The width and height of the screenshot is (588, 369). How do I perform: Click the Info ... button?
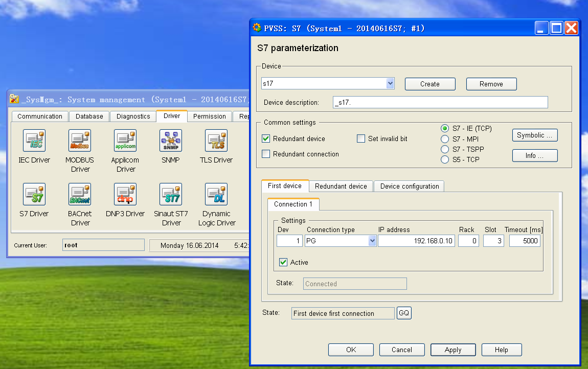coord(535,156)
